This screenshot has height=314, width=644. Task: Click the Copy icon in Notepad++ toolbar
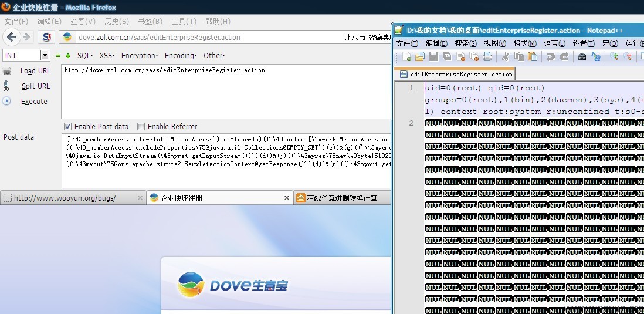[518, 57]
